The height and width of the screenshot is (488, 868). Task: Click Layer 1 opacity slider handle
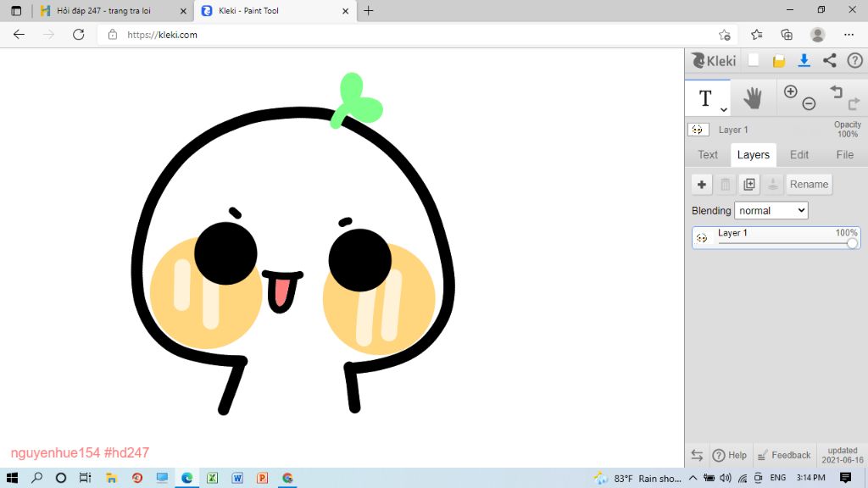(x=852, y=243)
